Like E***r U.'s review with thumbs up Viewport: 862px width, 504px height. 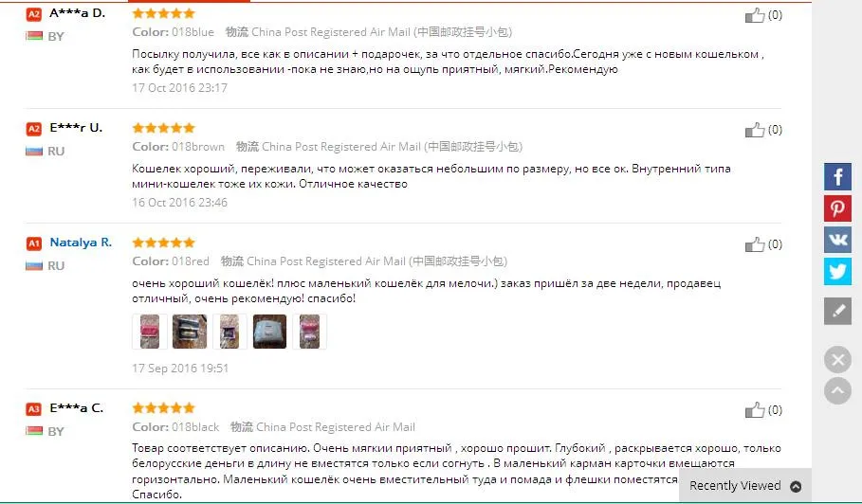click(755, 130)
